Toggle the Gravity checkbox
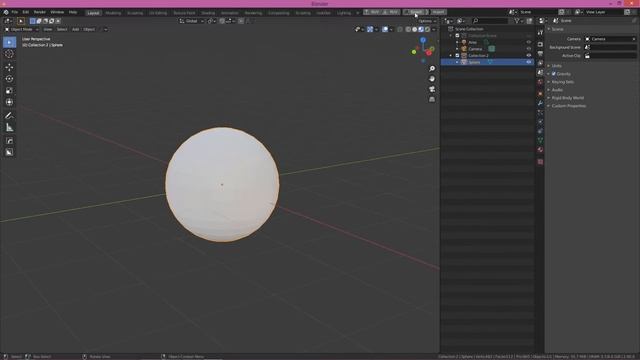640x360 pixels. coord(554,74)
